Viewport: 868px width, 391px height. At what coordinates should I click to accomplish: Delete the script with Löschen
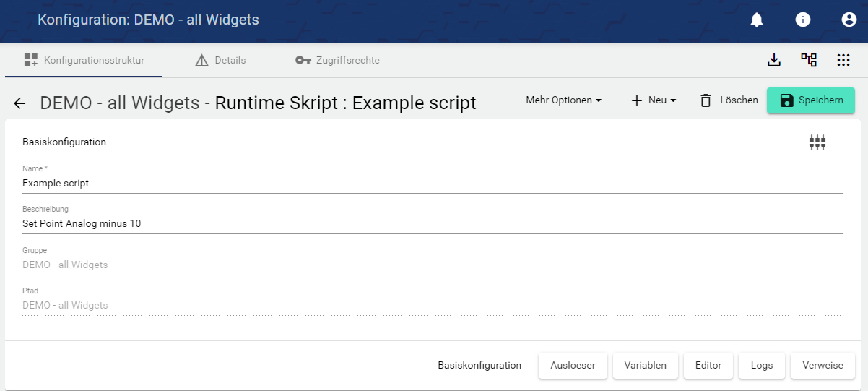tap(729, 100)
